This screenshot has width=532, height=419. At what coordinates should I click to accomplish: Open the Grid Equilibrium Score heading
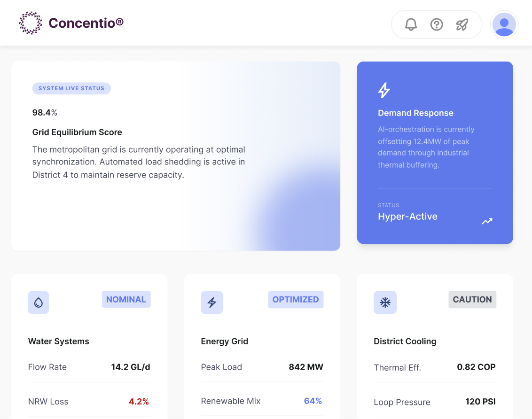(x=77, y=132)
